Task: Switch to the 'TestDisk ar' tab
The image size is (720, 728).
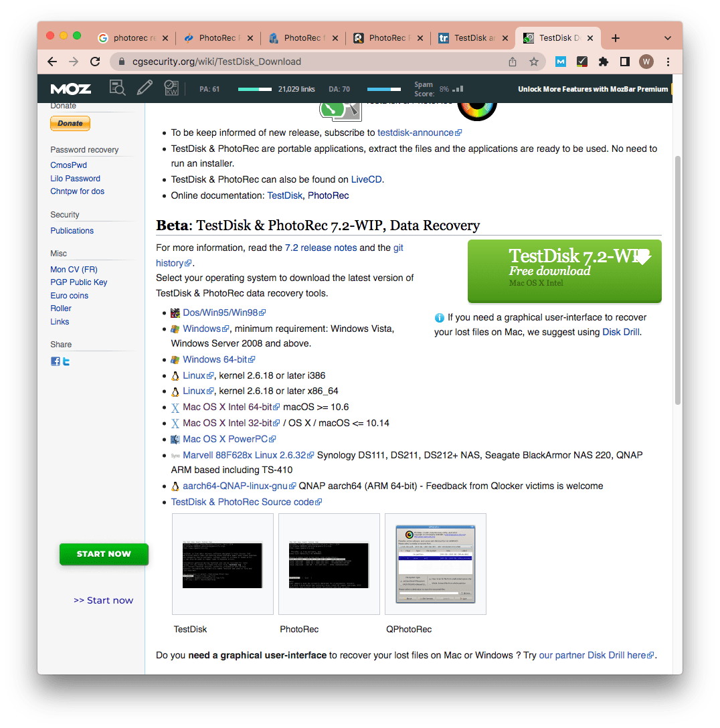Action: [473, 38]
